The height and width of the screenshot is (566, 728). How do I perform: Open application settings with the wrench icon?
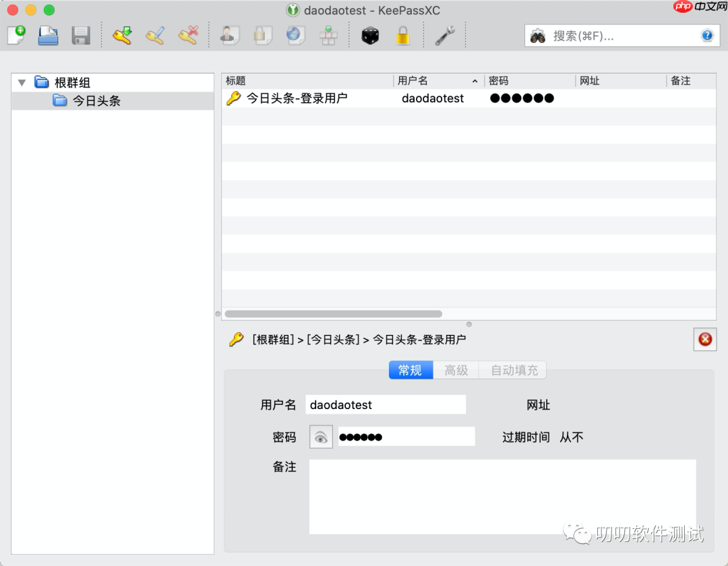444,35
